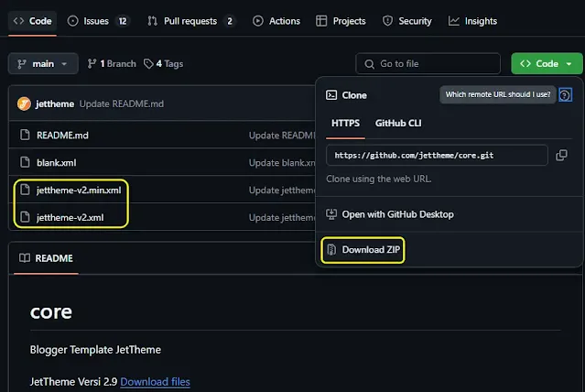Open the Pull requests tab
Screen dimensions: 585x392
coord(191,21)
